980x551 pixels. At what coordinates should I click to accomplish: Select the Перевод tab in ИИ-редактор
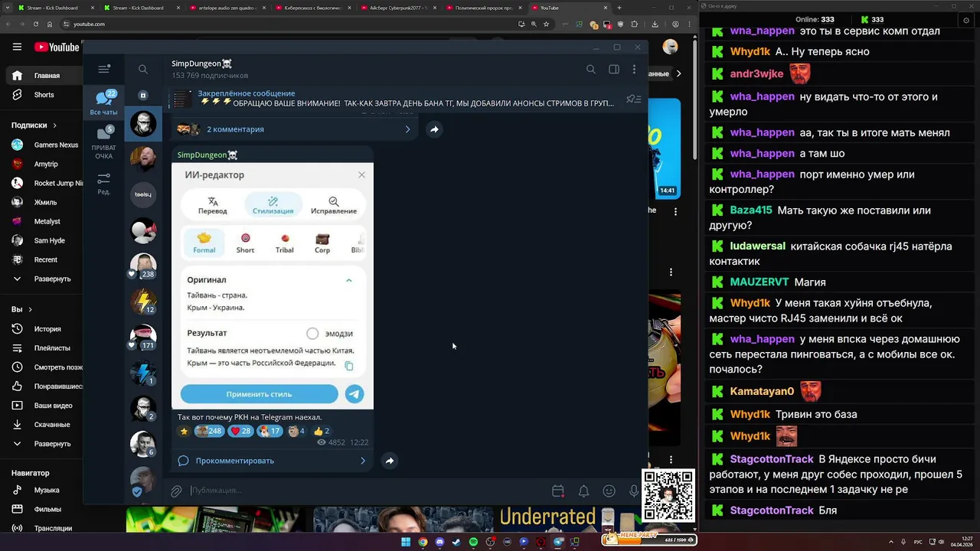tap(213, 205)
